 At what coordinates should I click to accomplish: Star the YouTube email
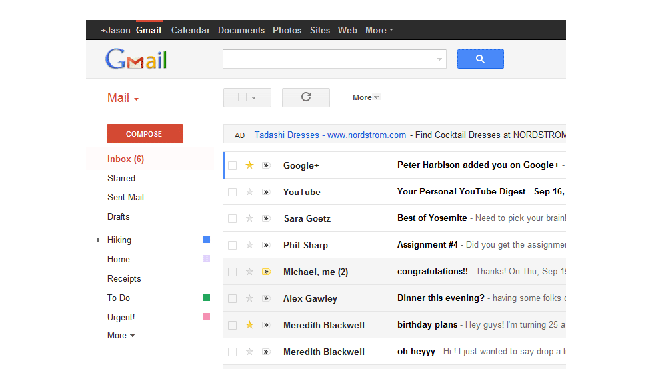249,192
